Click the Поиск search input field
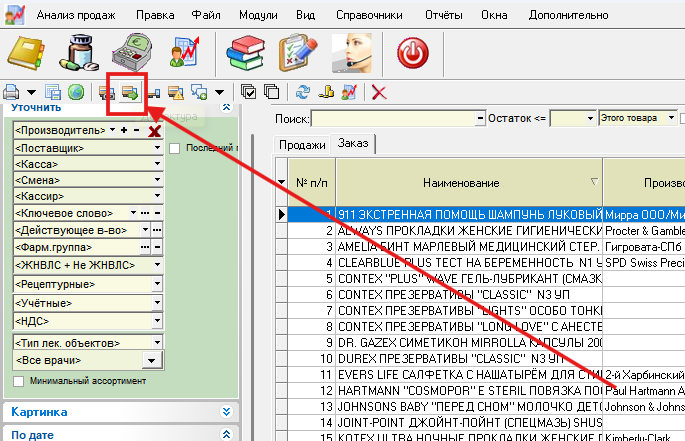 (x=394, y=118)
